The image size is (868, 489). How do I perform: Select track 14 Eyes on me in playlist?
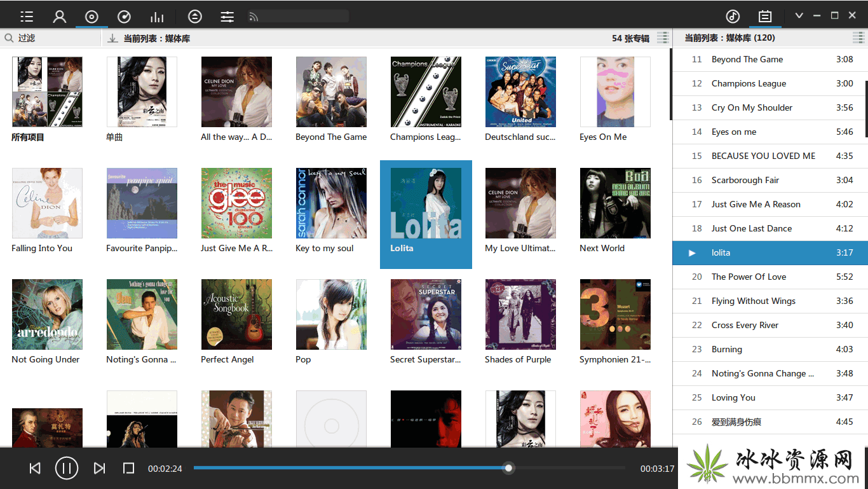click(x=768, y=132)
